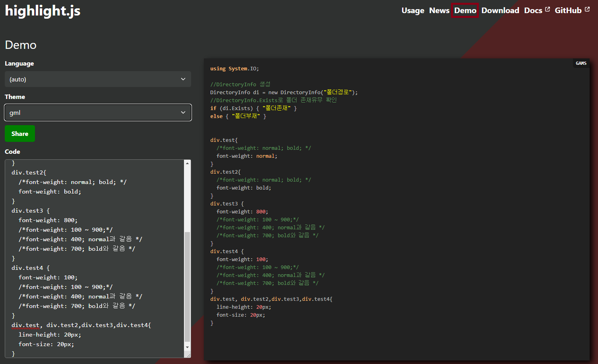Viewport: 598px width, 364px height.
Task: Click the textarea resize grip corner
Action: [x=188, y=355]
